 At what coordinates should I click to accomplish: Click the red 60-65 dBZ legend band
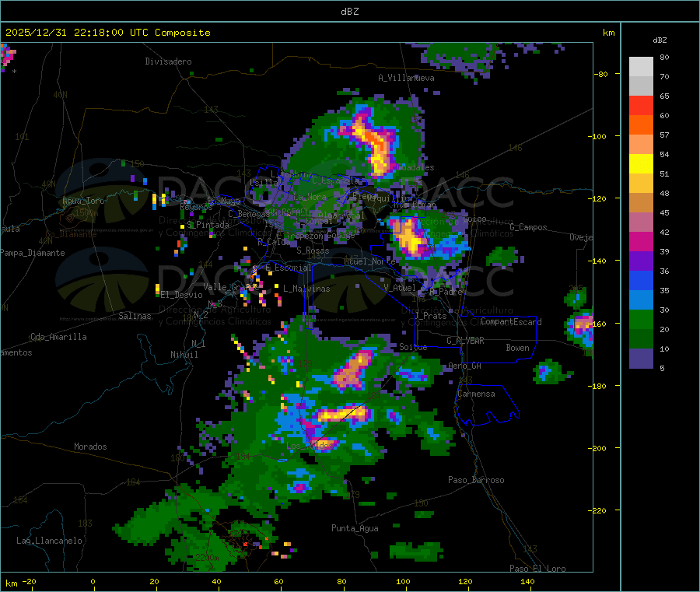click(641, 105)
